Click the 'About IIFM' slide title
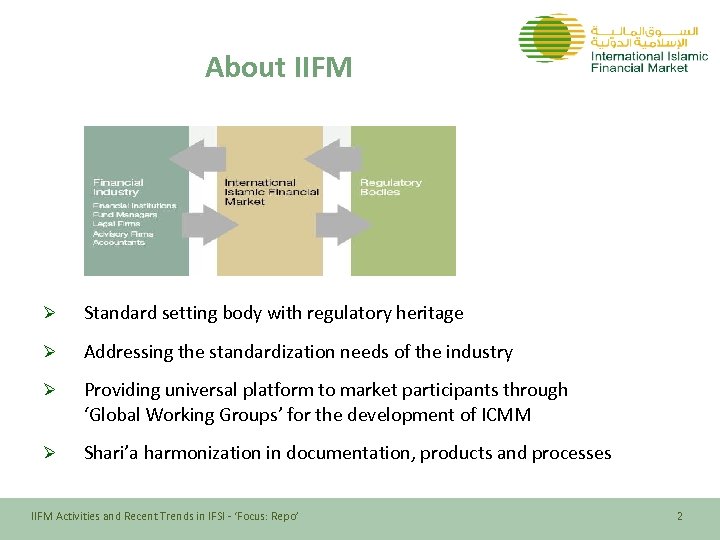The image size is (720, 540). [x=278, y=67]
